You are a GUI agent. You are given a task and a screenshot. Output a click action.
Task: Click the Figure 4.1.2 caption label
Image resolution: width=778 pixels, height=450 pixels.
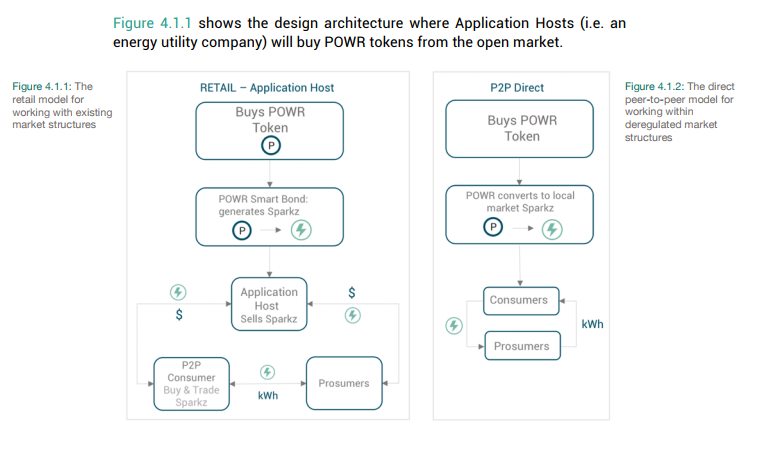click(x=654, y=86)
